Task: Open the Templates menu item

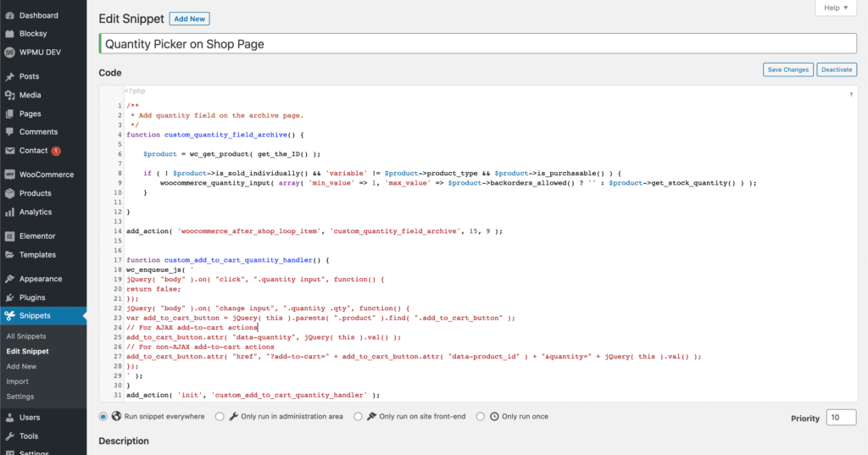Action: [43, 255]
